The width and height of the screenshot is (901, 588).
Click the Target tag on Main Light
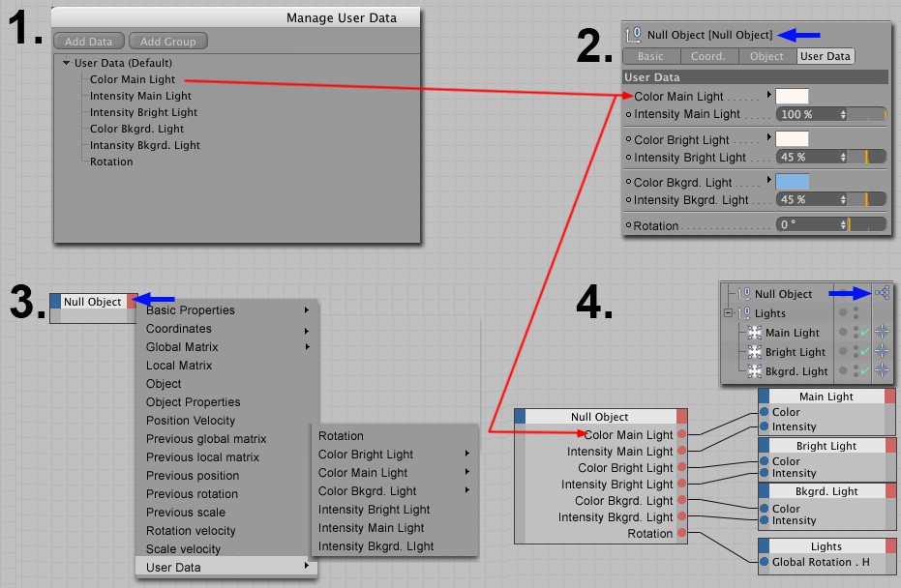click(881, 333)
